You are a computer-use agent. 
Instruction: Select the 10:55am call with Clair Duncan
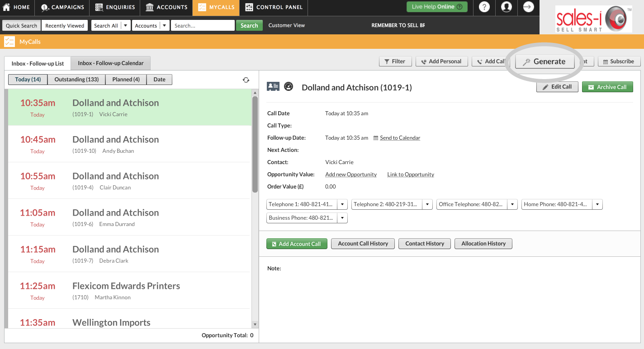(x=129, y=180)
